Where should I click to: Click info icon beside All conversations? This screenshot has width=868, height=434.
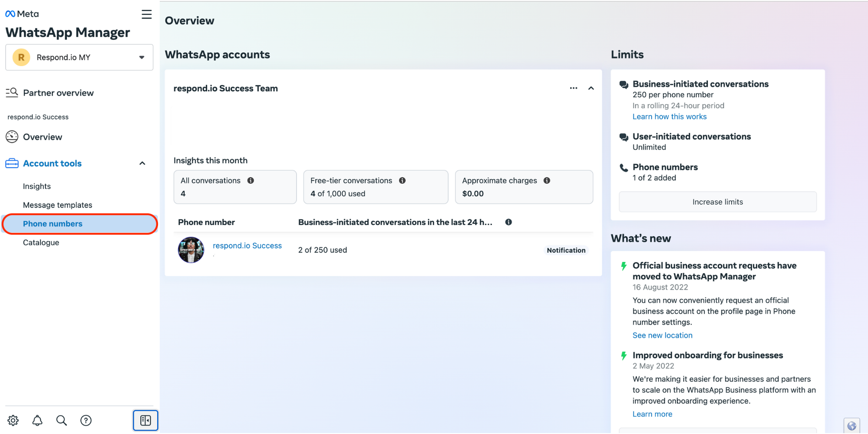251,181
